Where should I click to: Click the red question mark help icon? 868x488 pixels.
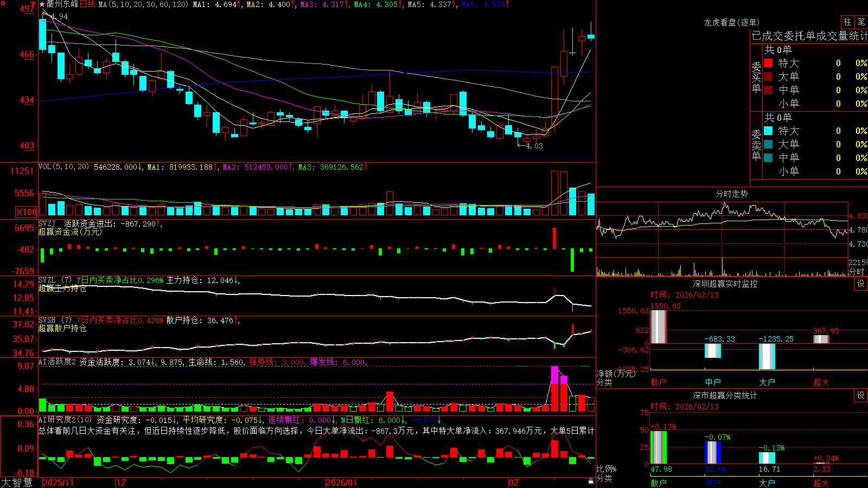(33, 4)
